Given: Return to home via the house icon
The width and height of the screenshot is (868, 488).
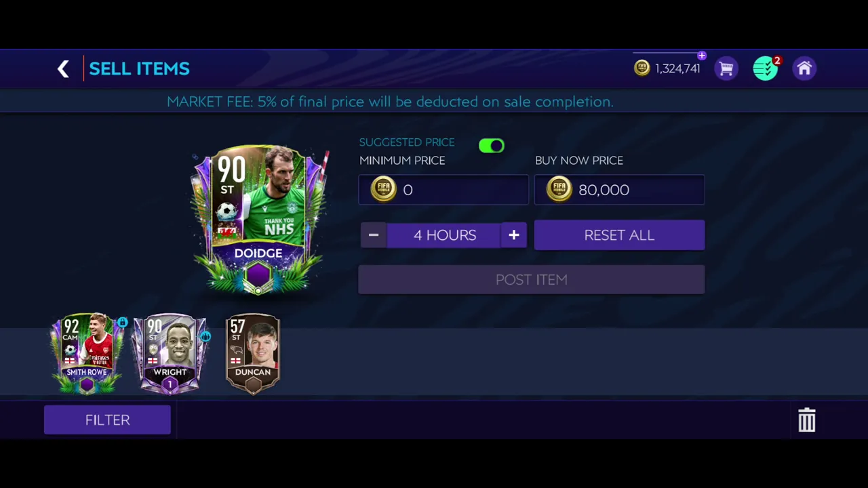Looking at the screenshot, I should point(804,68).
